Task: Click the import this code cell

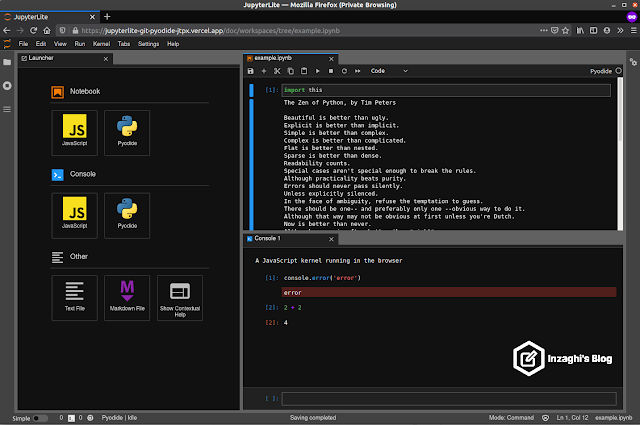Action: click(x=446, y=90)
